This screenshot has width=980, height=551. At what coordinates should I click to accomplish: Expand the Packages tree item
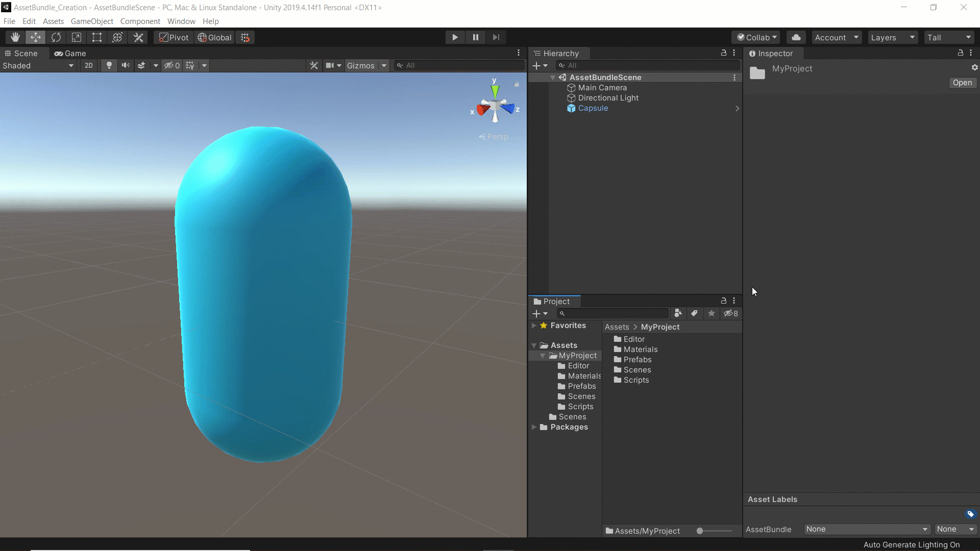[534, 427]
